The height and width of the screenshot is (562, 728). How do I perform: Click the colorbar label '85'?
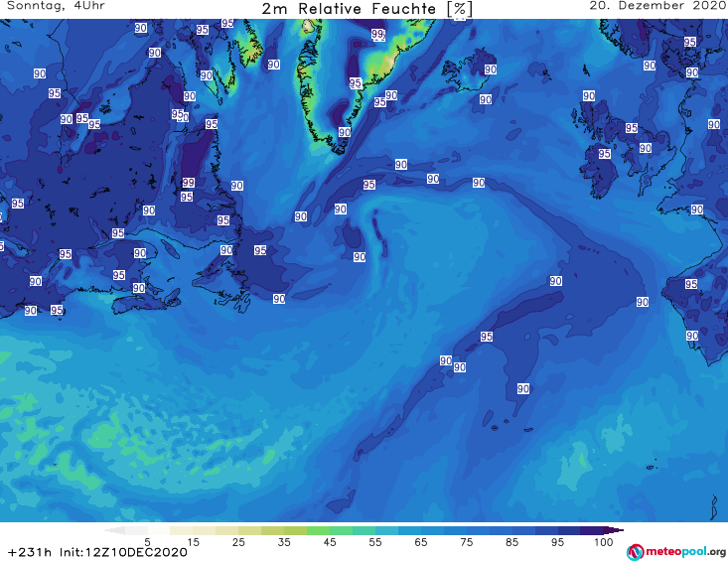pyautogui.click(x=512, y=542)
